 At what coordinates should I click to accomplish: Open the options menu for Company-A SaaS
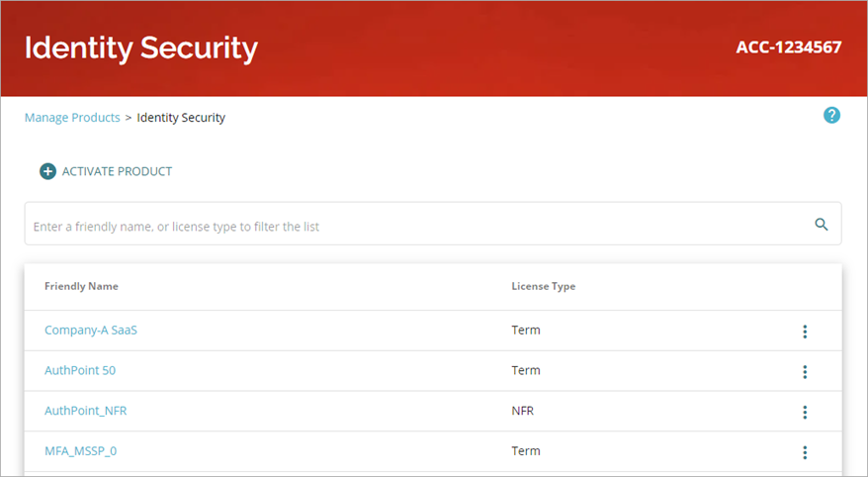805,332
